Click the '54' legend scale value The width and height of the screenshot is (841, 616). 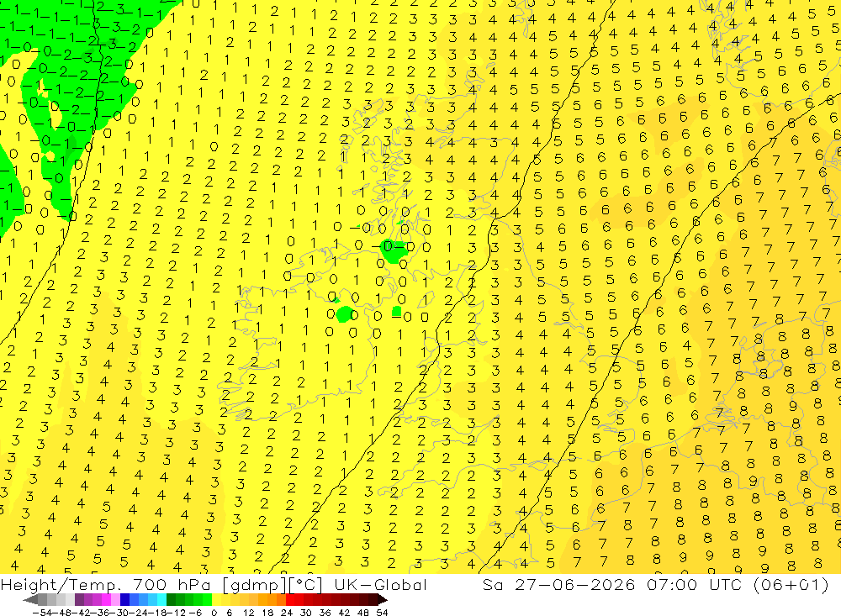pos(382,613)
